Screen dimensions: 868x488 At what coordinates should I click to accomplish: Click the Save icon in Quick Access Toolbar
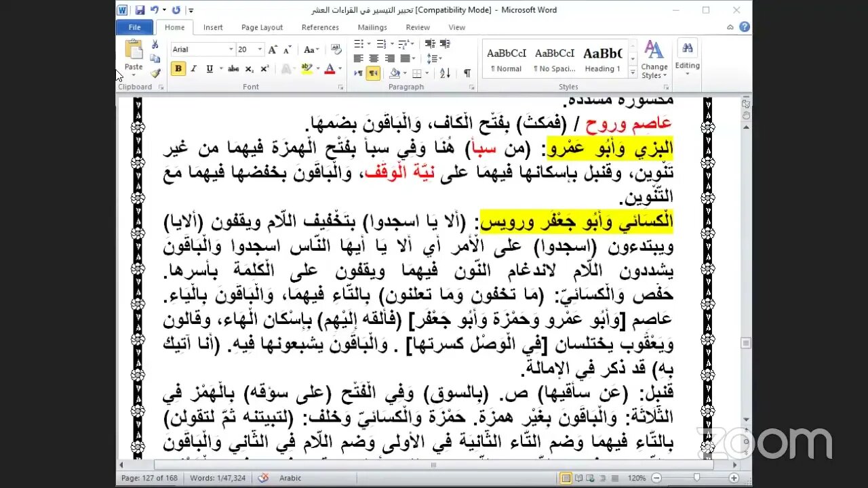coord(140,10)
